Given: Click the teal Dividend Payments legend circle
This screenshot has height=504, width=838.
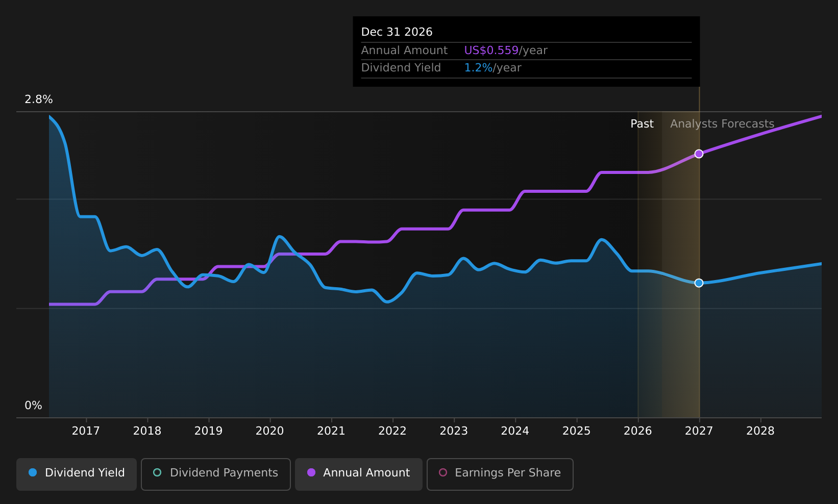Looking at the screenshot, I should point(157,472).
